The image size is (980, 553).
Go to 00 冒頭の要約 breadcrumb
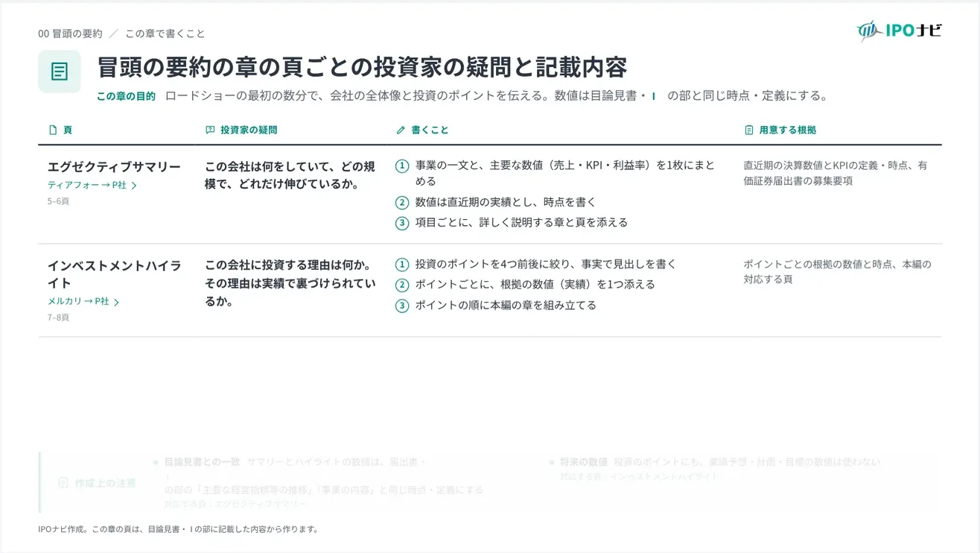[x=70, y=34]
